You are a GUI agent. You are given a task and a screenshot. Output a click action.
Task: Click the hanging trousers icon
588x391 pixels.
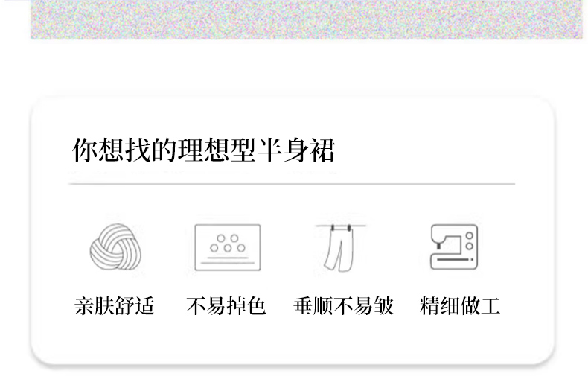[x=340, y=248]
